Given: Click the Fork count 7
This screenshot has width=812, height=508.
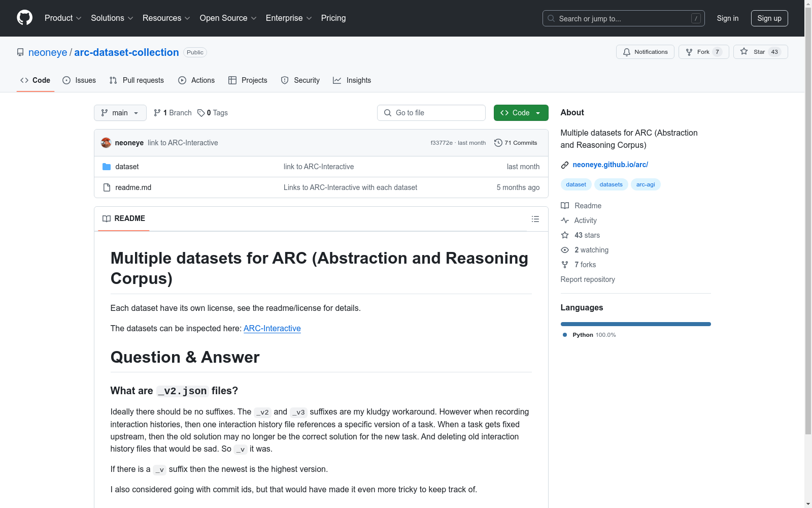Looking at the screenshot, I should (x=717, y=52).
